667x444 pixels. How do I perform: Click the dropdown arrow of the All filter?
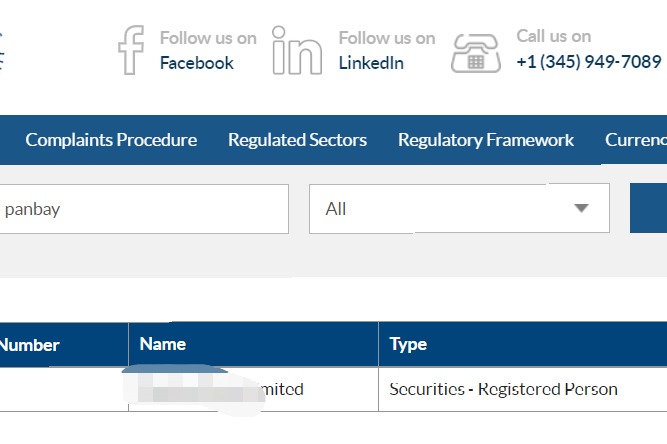click(580, 209)
